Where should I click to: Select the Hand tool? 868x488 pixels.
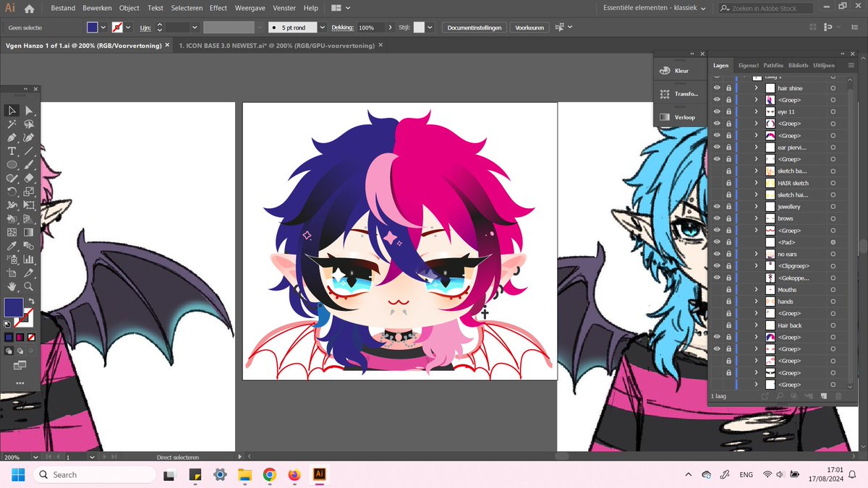(12, 286)
